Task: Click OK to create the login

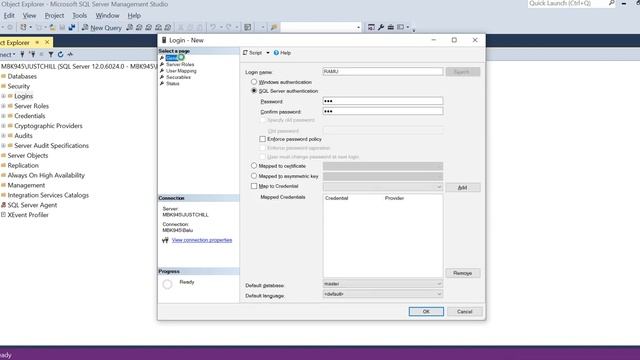Action: click(426, 311)
